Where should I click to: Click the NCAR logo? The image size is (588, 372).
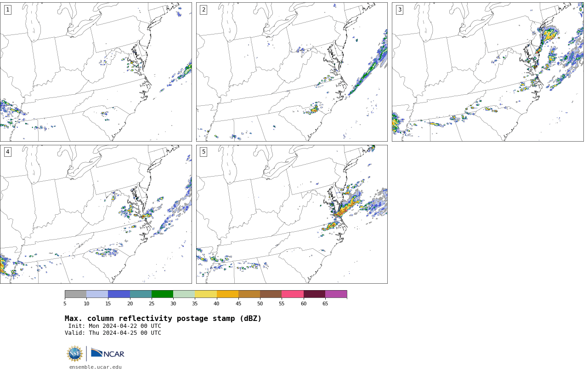click(x=107, y=353)
